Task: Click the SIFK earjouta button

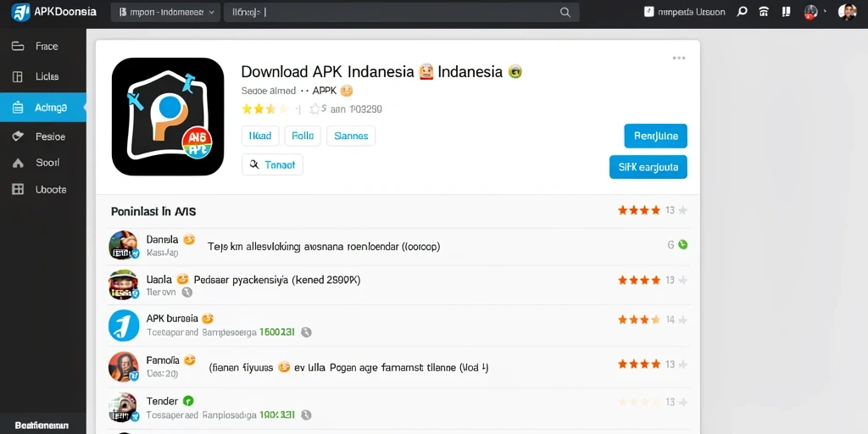Action: pyautogui.click(x=648, y=167)
